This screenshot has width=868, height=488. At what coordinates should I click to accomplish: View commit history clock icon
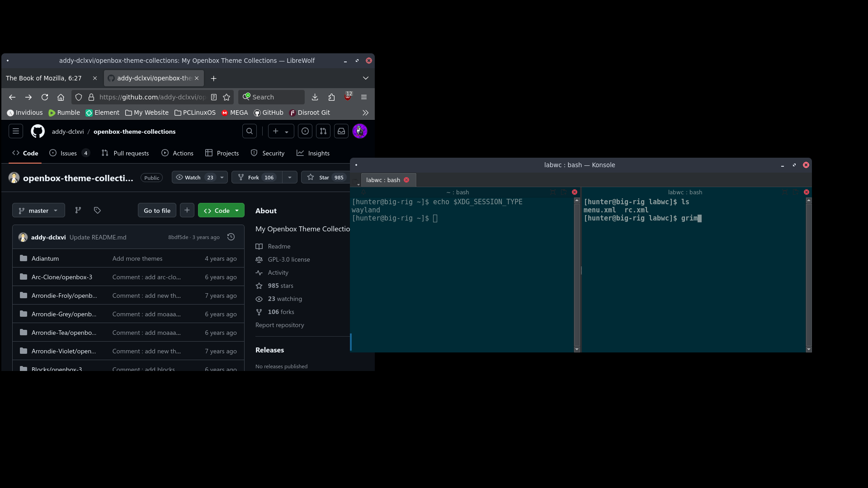tap(231, 237)
